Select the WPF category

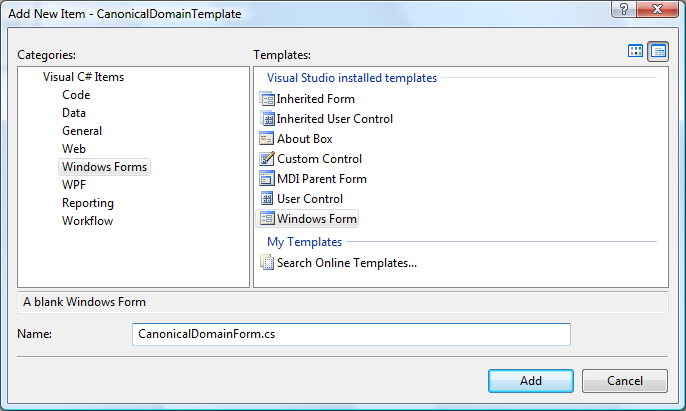click(75, 185)
